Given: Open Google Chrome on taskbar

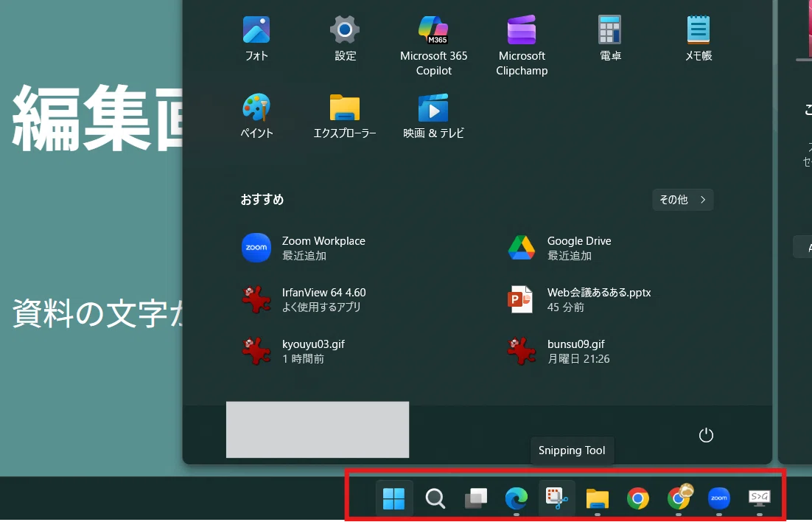Looking at the screenshot, I should pyautogui.click(x=637, y=498).
